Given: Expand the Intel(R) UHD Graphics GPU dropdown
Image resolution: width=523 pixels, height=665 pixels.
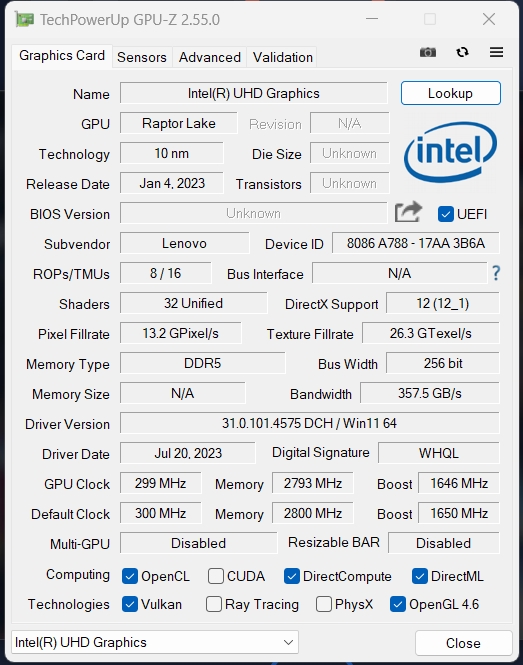Looking at the screenshot, I should pyautogui.click(x=155, y=642).
